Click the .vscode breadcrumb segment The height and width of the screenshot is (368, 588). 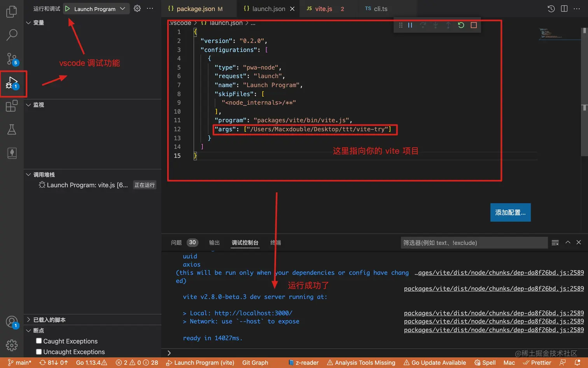tap(180, 23)
